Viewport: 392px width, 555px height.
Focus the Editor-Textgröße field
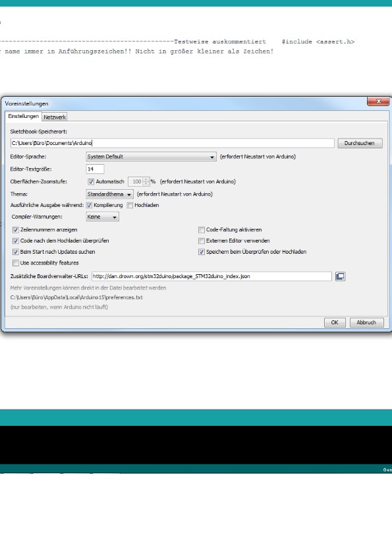(x=95, y=169)
